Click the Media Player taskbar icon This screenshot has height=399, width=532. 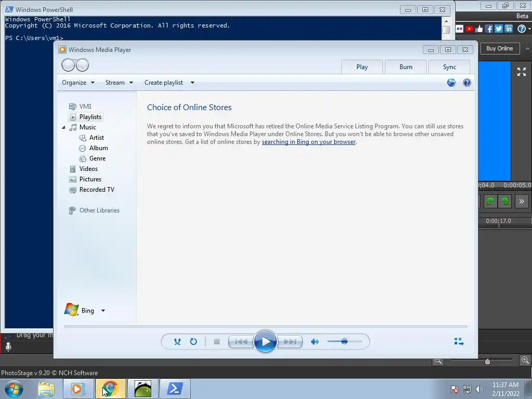[78, 389]
